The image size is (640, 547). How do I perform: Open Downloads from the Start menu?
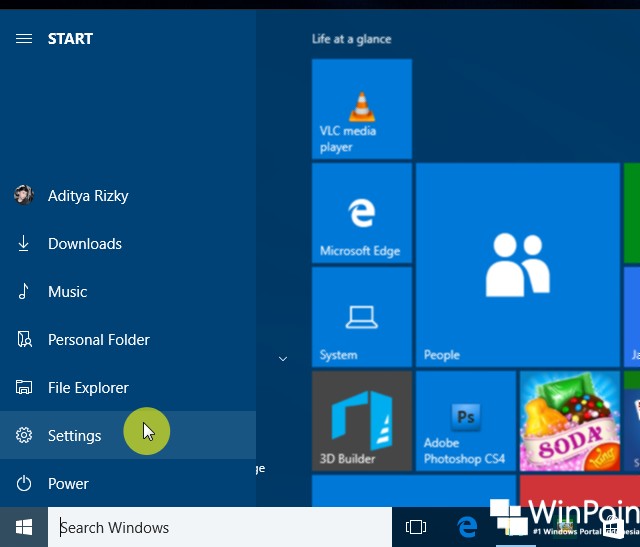click(x=128, y=244)
